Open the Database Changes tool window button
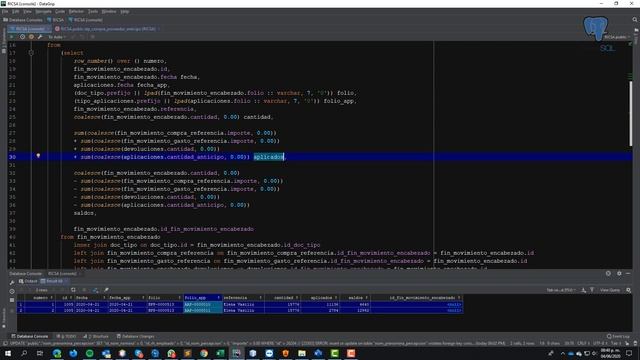The height and width of the screenshot is (360, 640). [x=136, y=337]
